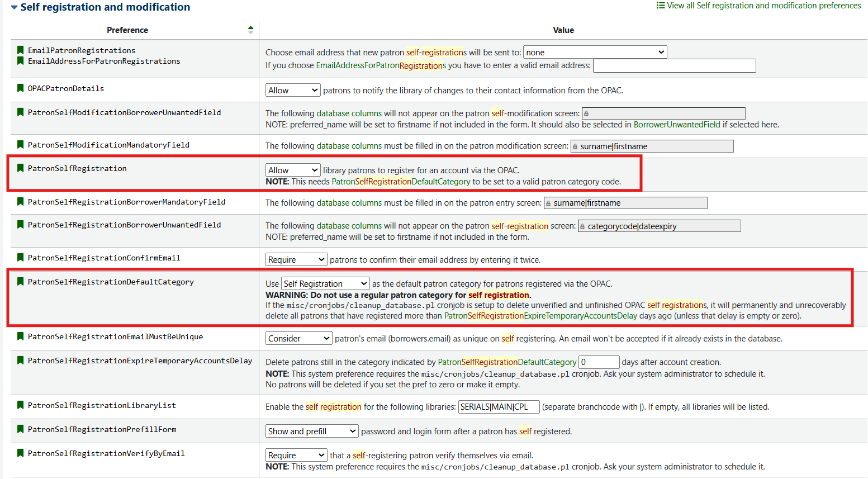This screenshot has height=479, width=868.
Task: Click bookmark icon beside PatronSelfRegistrationConfirmEmail
Action: pyautogui.click(x=20, y=258)
